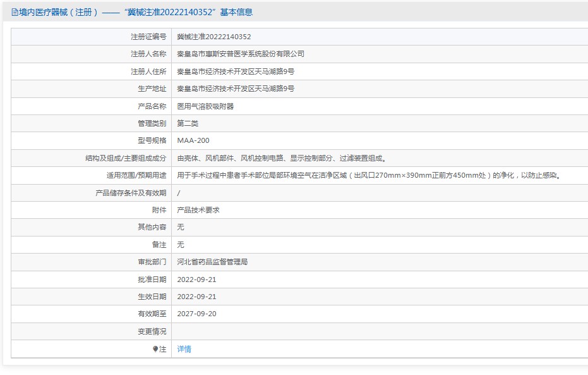Click registrant name 秦皇岛市惠斯安普医学系统股份有限公司
The image size is (588, 375).
tap(241, 54)
